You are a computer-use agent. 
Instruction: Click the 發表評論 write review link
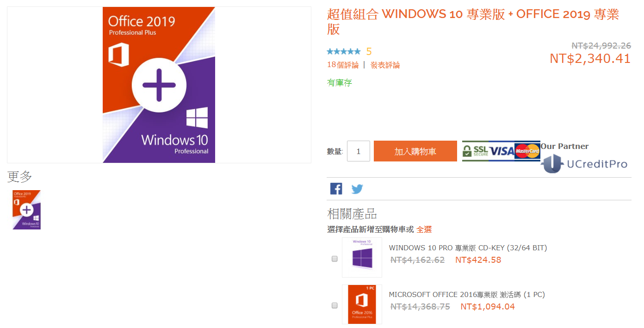pos(385,65)
